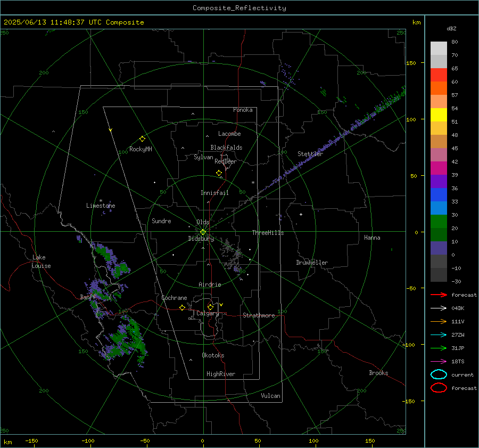The image size is (479, 448).
Task: Click the yellow radar-center diamond above Didsbury
Action: (203, 232)
